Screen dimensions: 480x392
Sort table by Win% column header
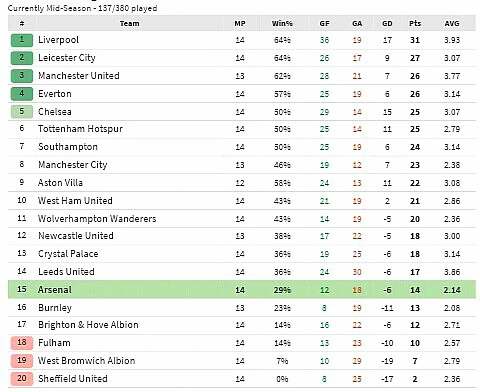[x=282, y=23]
